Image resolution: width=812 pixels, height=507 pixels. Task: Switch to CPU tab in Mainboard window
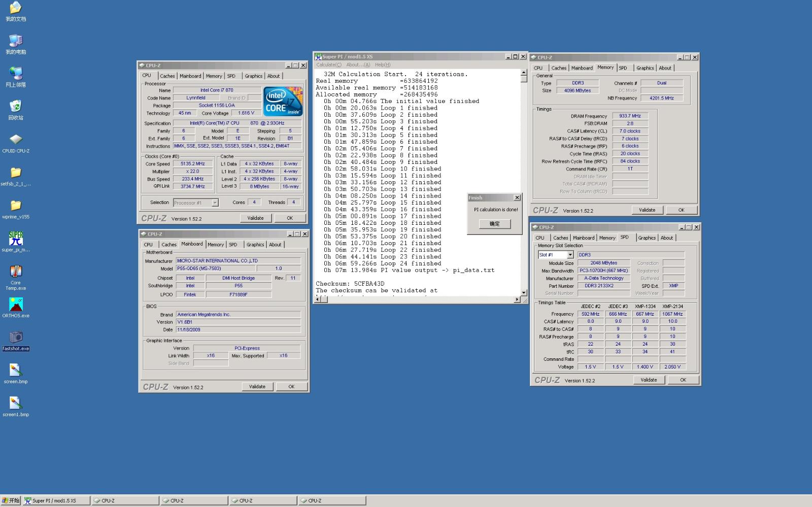point(148,245)
